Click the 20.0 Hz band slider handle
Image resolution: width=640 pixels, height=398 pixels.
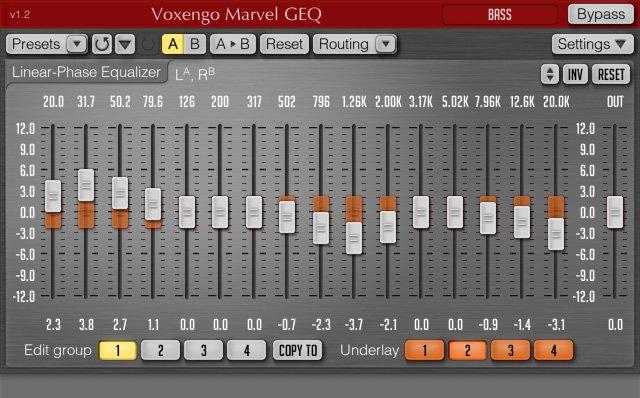[53, 196]
